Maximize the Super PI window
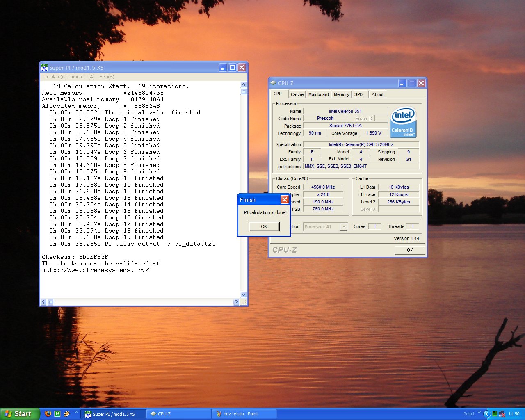525x420 pixels. click(x=232, y=68)
